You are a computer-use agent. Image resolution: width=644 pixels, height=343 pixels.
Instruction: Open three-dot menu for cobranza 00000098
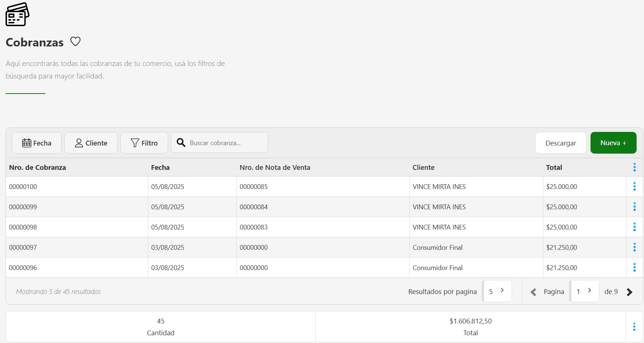pos(634,227)
